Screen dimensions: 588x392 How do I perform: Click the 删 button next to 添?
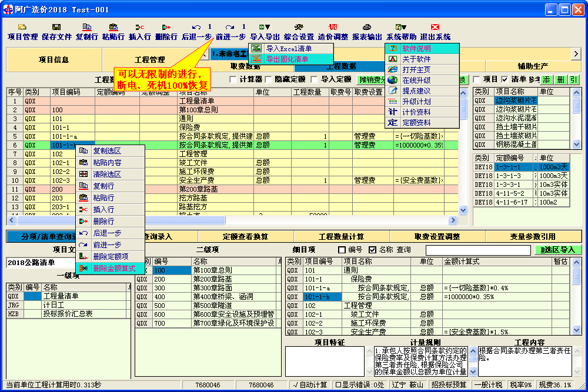point(560,79)
